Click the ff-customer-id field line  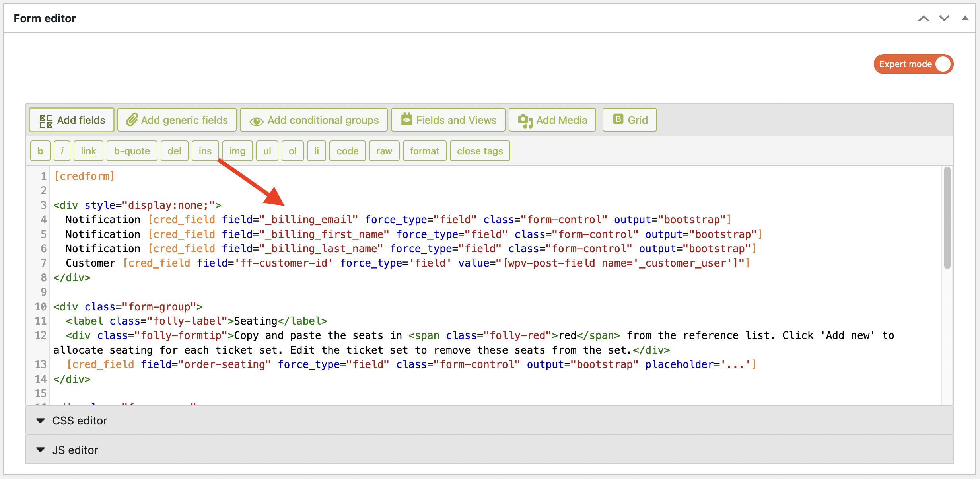click(408, 263)
